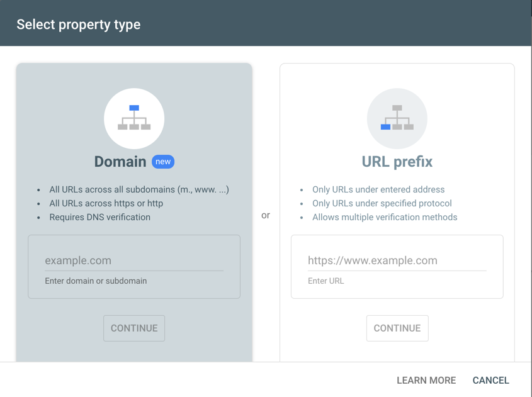Click the circular icon above URL prefix heading
Image resolution: width=532 pixels, height=397 pixels.
pos(397,118)
